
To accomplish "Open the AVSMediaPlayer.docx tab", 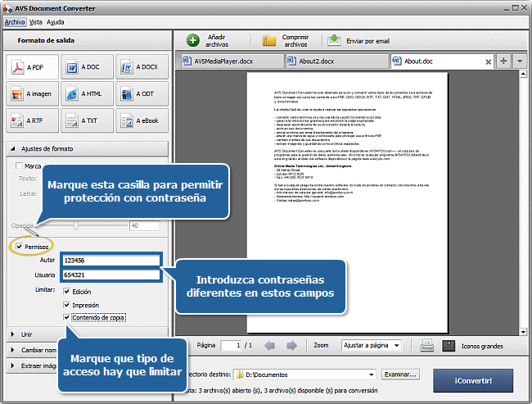I will click(x=232, y=61).
